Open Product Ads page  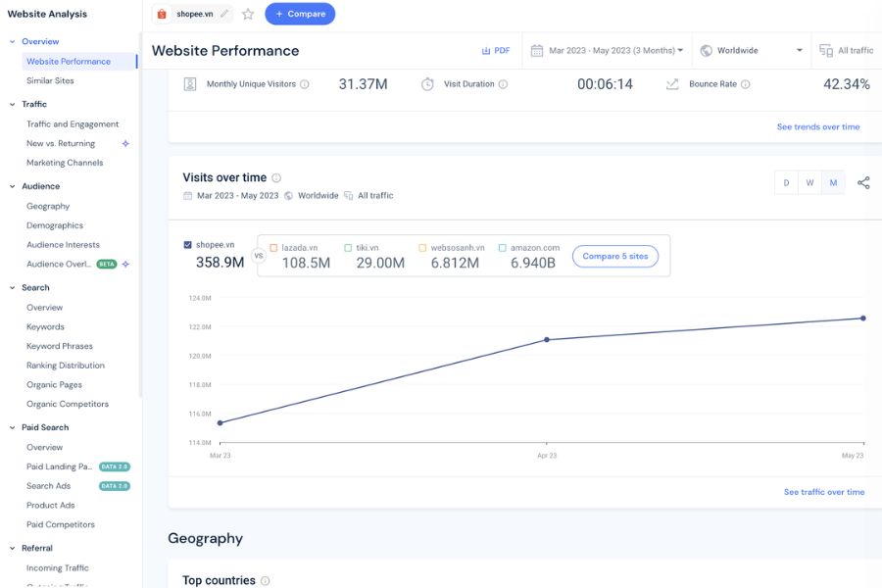point(51,506)
